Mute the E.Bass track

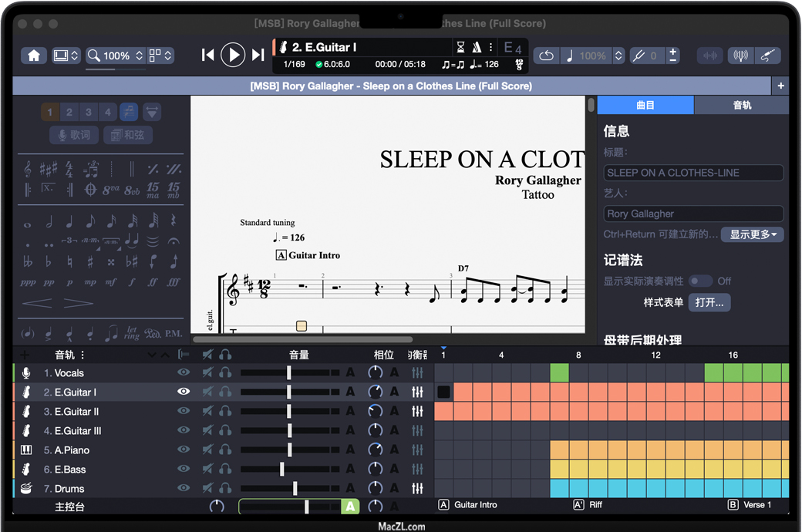[x=207, y=469]
